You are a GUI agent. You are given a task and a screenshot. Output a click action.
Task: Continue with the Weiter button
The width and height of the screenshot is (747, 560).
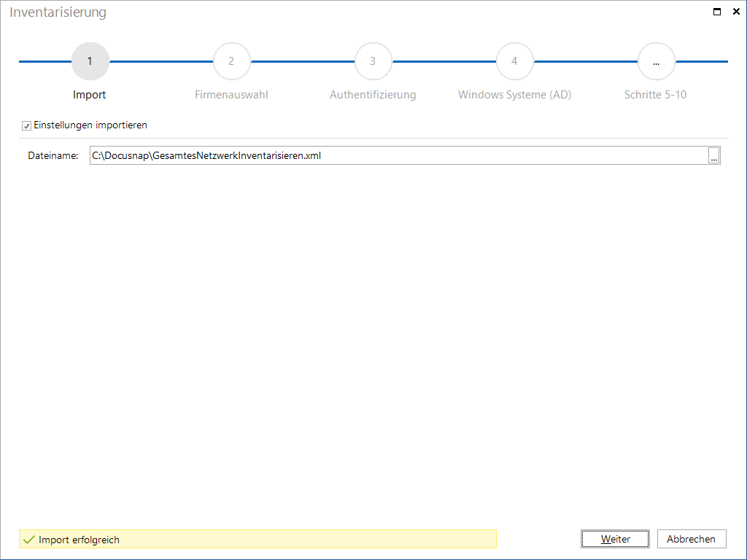click(615, 539)
